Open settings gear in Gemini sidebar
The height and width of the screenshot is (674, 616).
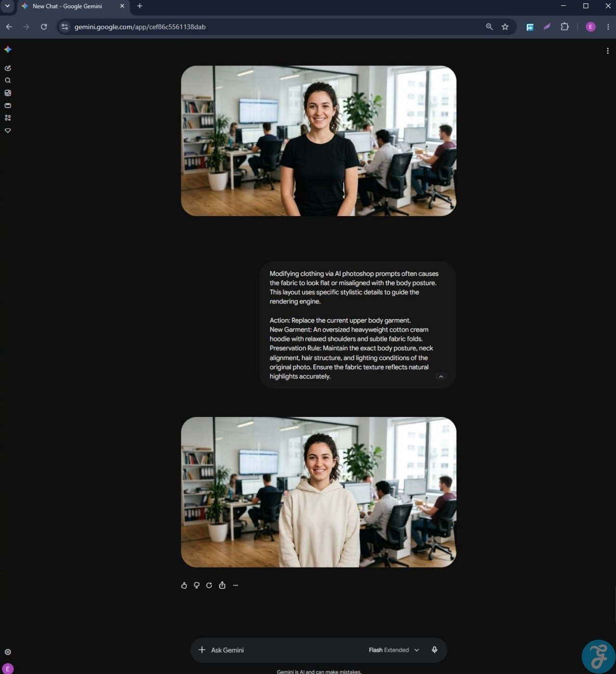(8, 652)
